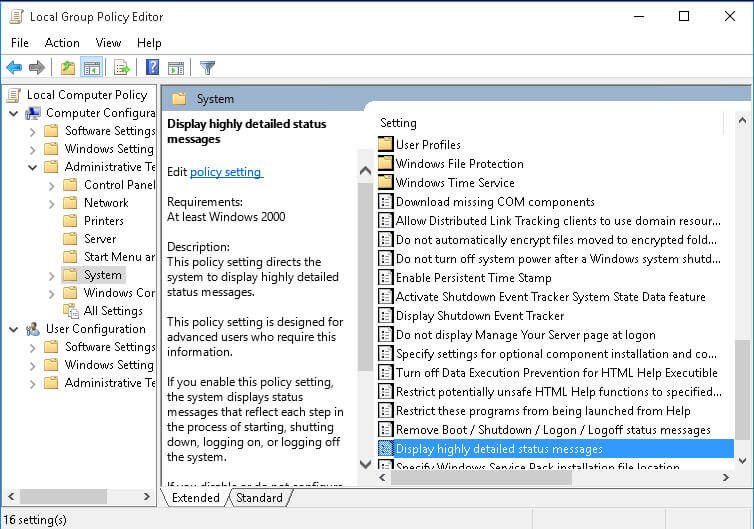
Task: Collapse the User Configuration tree node
Action: [x=15, y=329]
